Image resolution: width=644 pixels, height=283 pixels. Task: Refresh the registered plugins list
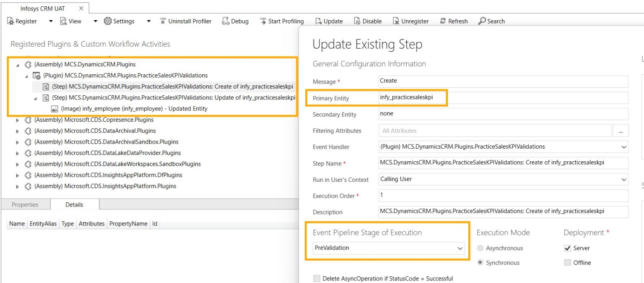click(x=454, y=21)
